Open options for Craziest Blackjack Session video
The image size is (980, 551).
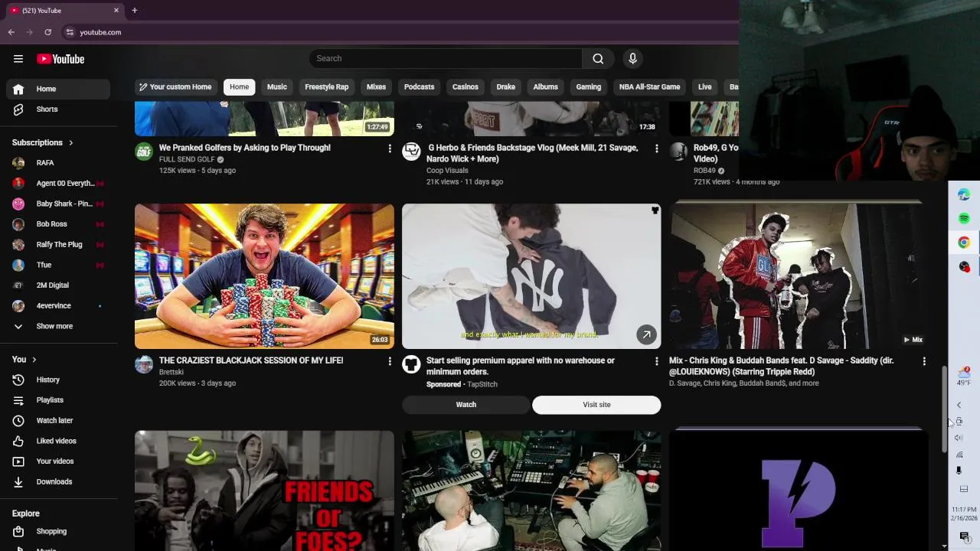pos(389,361)
